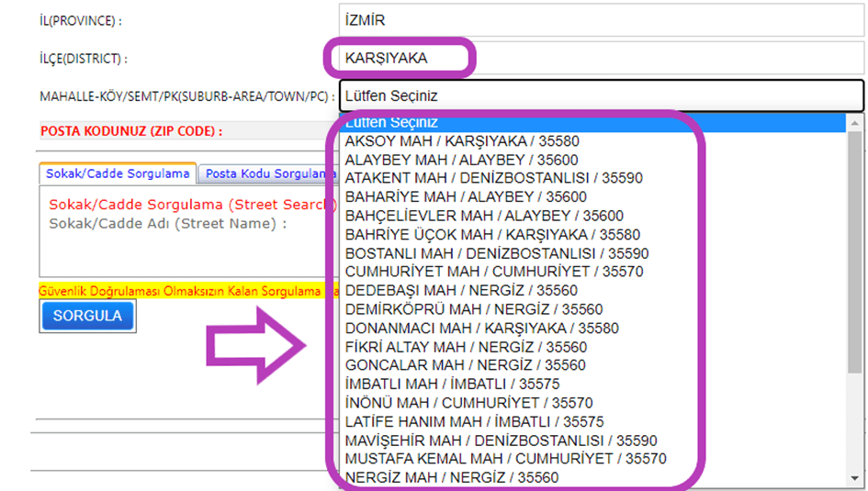
Task: Open the Mahalle dropdown showing Lütfen Seçiniz
Action: pyautogui.click(x=601, y=95)
